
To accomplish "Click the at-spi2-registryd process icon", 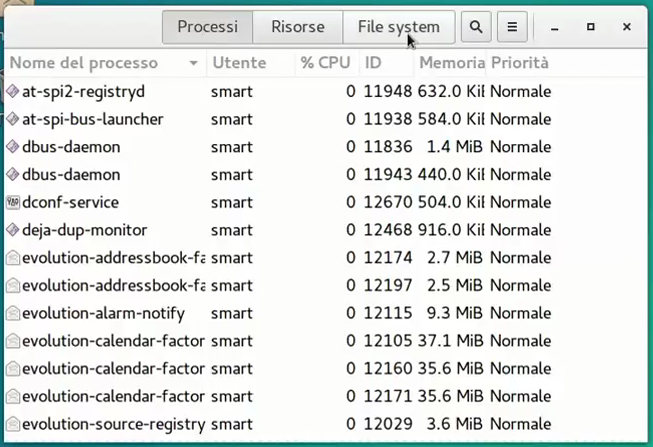I will [x=12, y=92].
